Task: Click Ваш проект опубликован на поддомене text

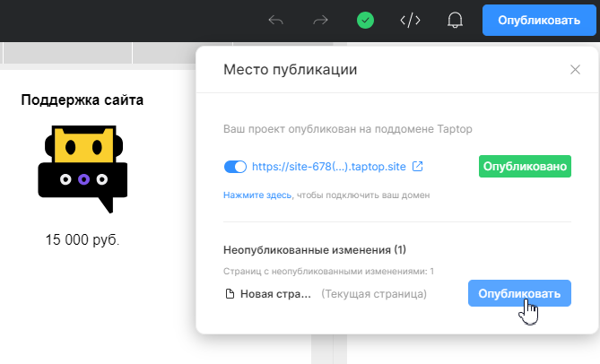Action: coord(347,129)
